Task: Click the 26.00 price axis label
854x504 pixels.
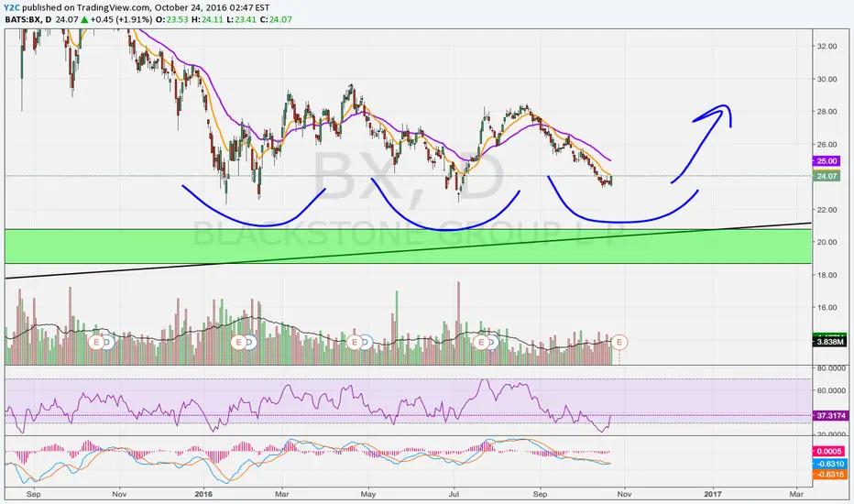Action: click(827, 145)
